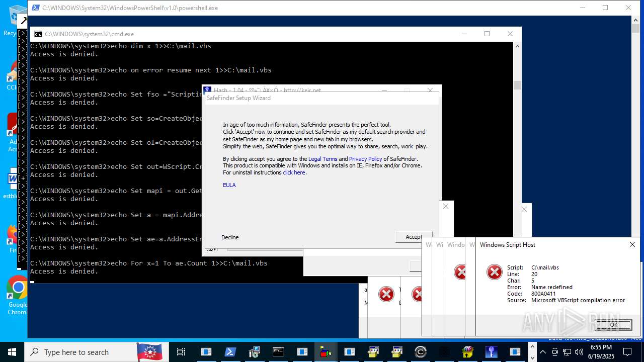
Task: Open the colorful archive taskbar icon
Action: click(468, 352)
